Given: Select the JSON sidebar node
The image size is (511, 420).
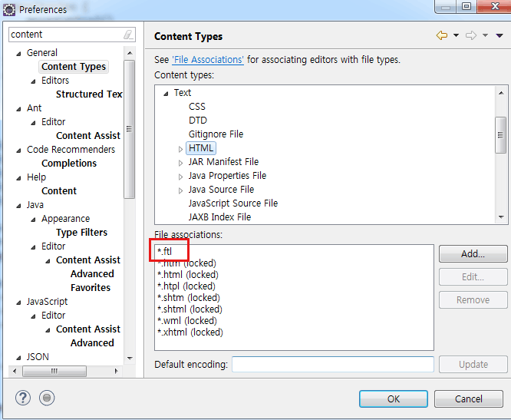Looking at the screenshot, I should coord(38,357).
